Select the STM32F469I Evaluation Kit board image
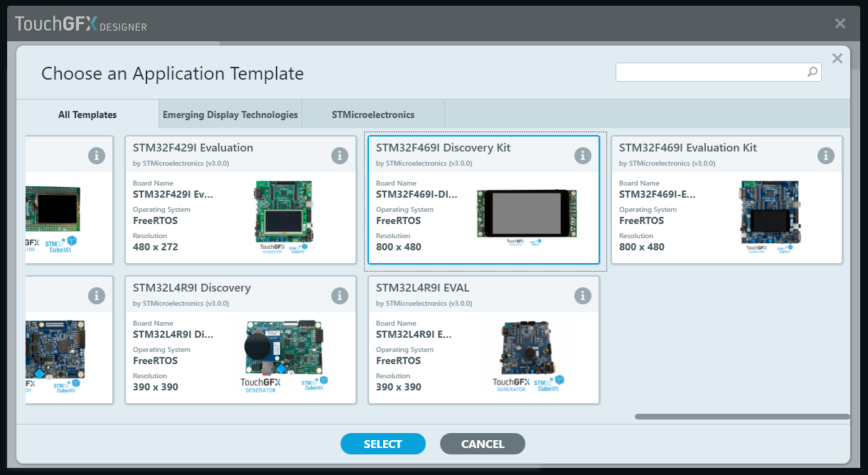868x475 pixels. pyautogui.click(x=771, y=216)
